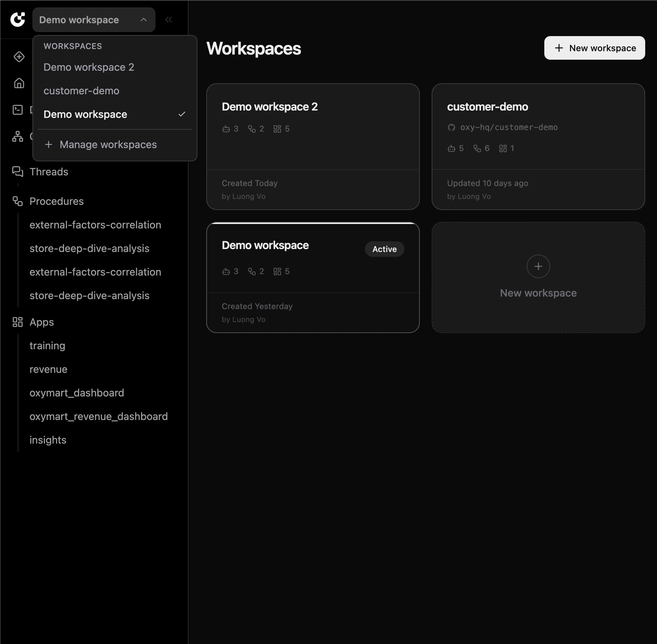Image resolution: width=657 pixels, height=644 pixels.
Task: Select the terminal icon in the sidebar
Action: coord(18,109)
